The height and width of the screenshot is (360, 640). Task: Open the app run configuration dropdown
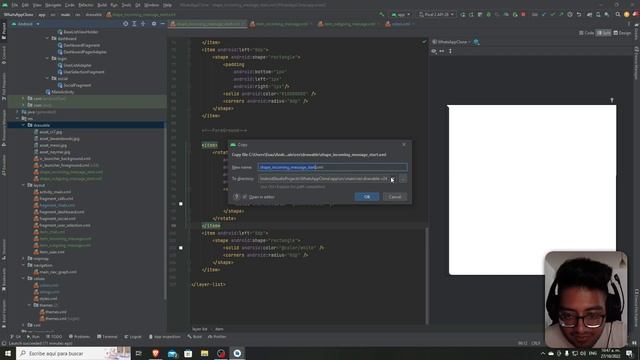pyautogui.click(x=401, y=14)
